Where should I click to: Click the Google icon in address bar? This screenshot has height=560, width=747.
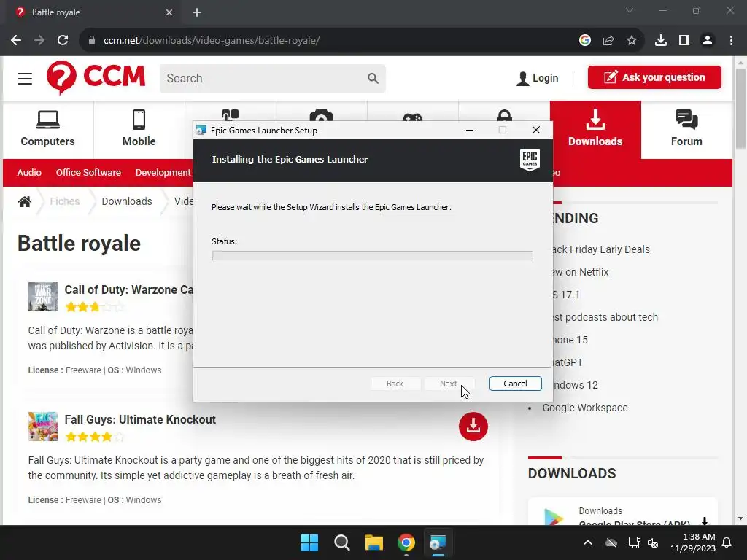(x=585, y=41)
